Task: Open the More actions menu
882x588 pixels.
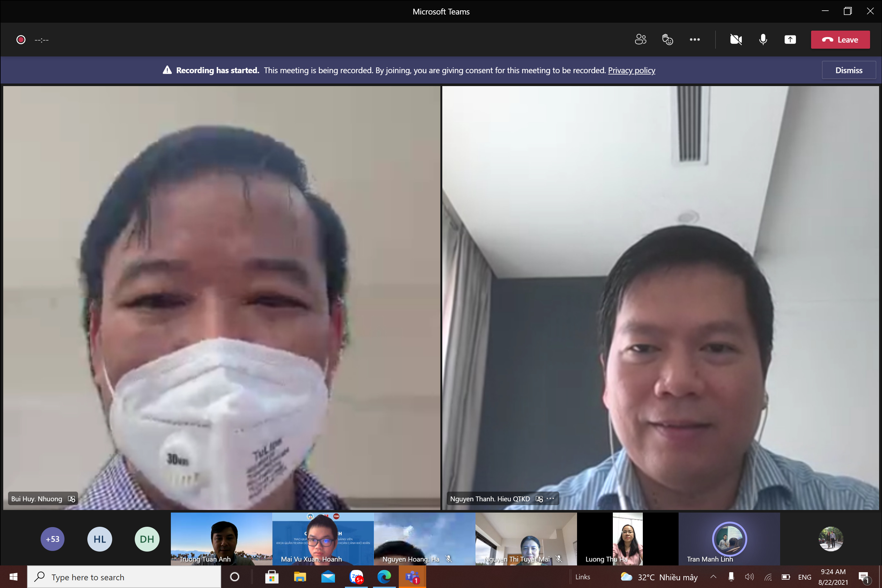Action: coord(694,39)
